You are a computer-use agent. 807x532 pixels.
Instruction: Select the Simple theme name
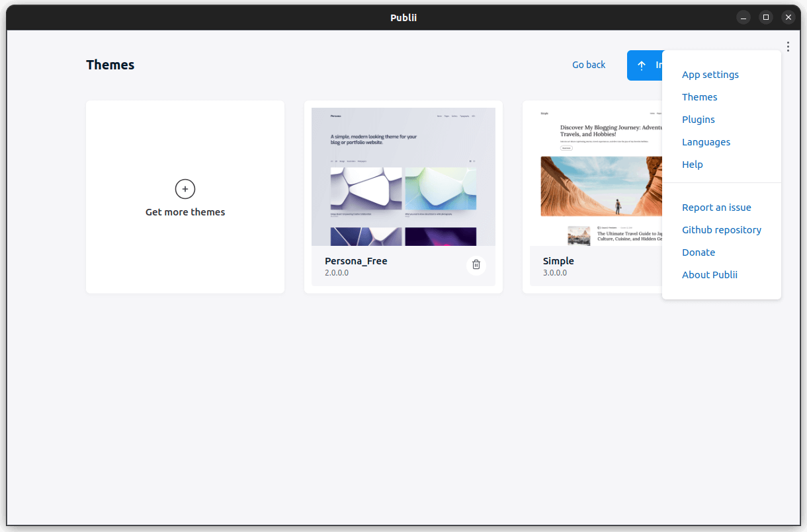click(x=558, y=261)
